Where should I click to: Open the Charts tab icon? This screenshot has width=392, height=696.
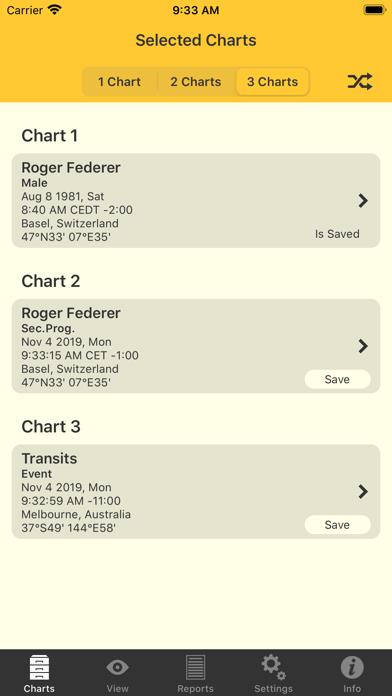[x=39, y=668]
